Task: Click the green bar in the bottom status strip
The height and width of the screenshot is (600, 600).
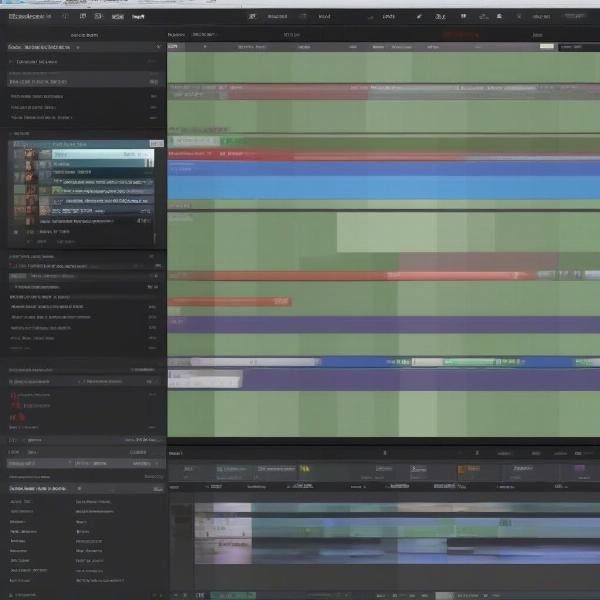Action: [x=233, y=595]
